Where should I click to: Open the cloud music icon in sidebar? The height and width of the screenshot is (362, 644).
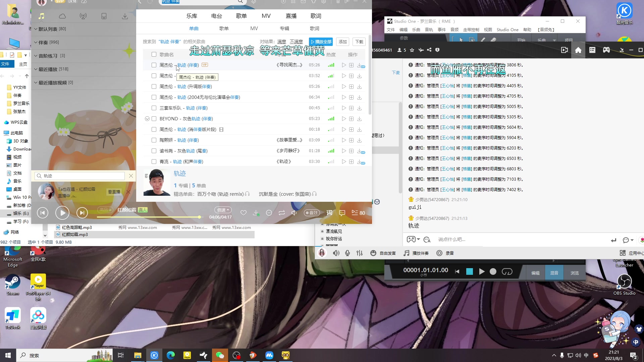point(62,16)
